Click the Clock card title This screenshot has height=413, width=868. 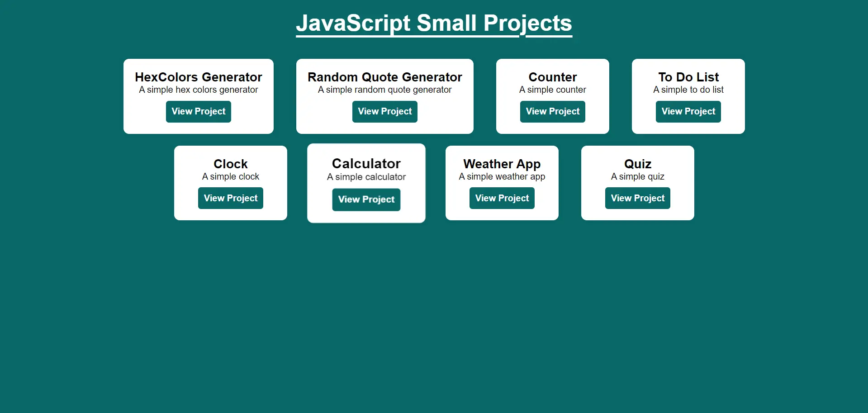coord(231,164)
